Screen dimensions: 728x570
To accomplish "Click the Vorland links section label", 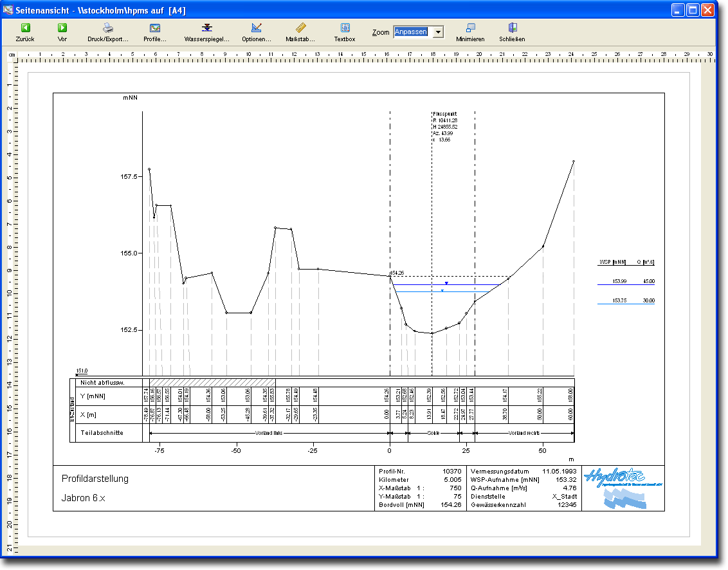I will [x=268, y=433].
